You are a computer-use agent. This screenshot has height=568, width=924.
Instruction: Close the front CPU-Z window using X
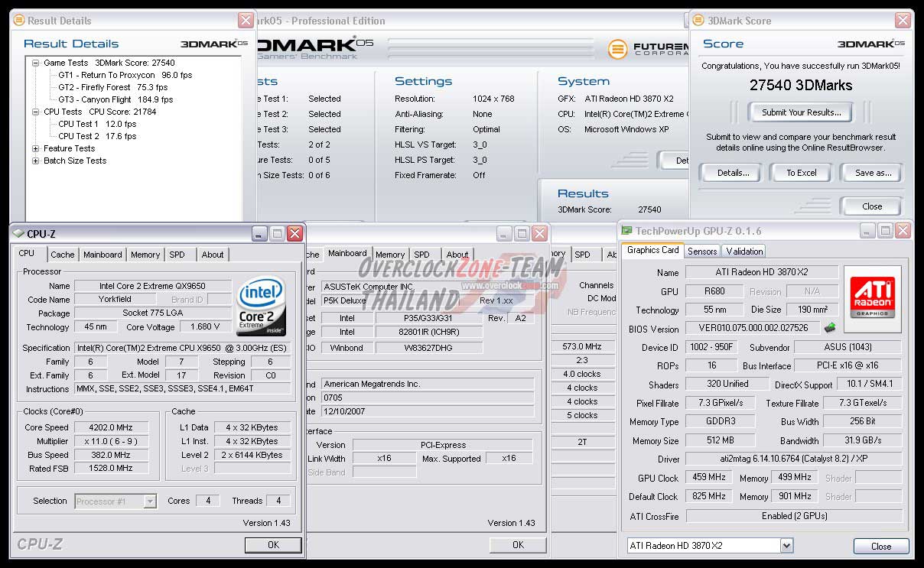pyautogui.click(x=294, y=233)
